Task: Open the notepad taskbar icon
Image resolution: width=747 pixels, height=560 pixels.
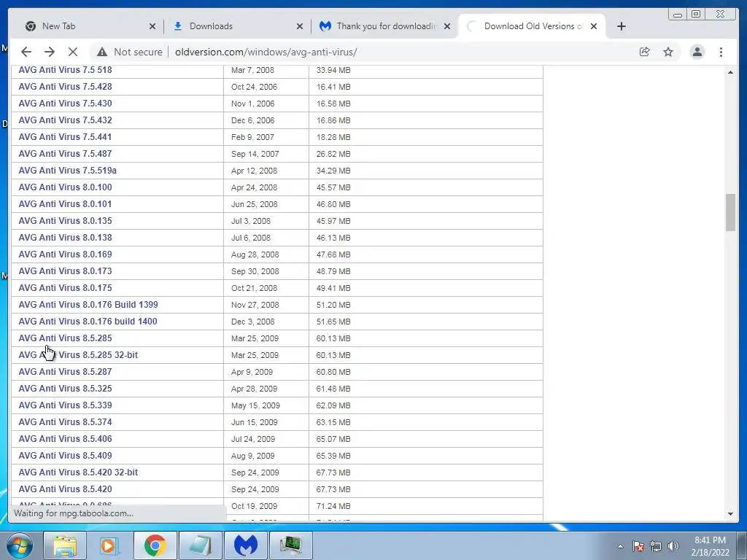Action: 200,545
